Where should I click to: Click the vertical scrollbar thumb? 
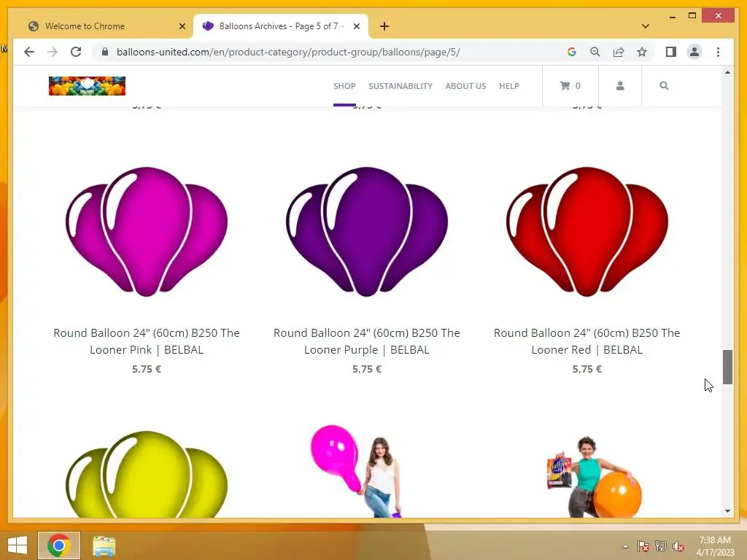(727, 367)
